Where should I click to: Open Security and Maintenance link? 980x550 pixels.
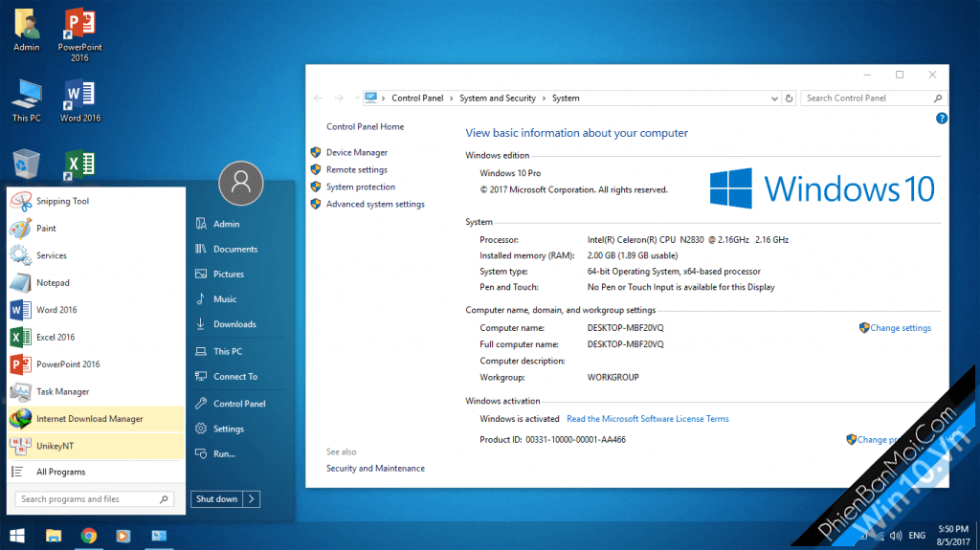[375, 468]
